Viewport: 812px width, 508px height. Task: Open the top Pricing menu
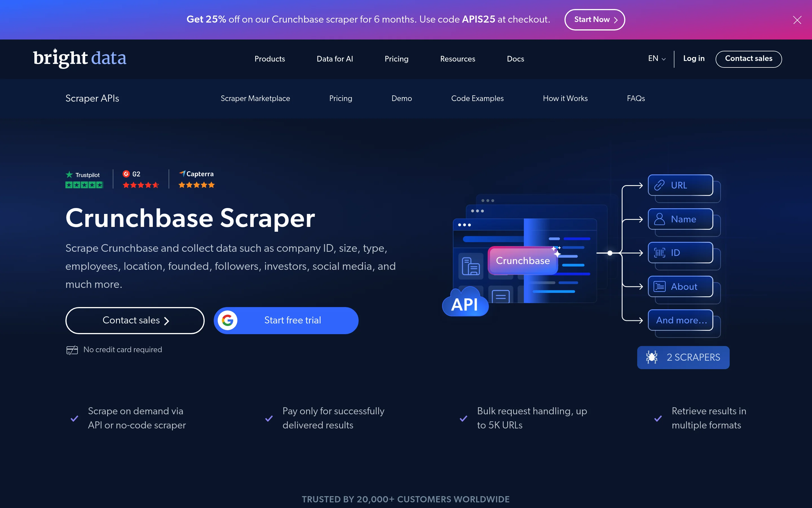click(x=396, y=59)
